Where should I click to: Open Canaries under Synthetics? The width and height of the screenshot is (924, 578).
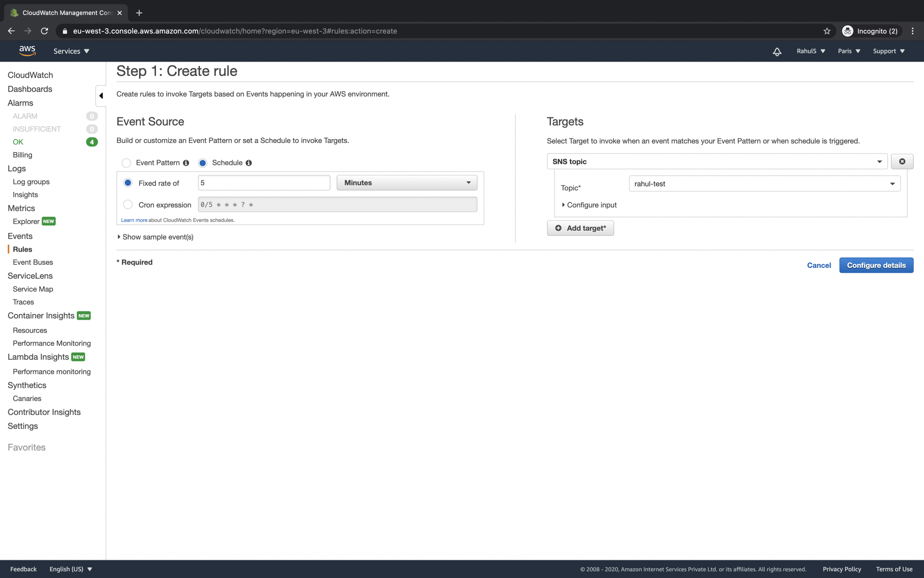(27, 398)
